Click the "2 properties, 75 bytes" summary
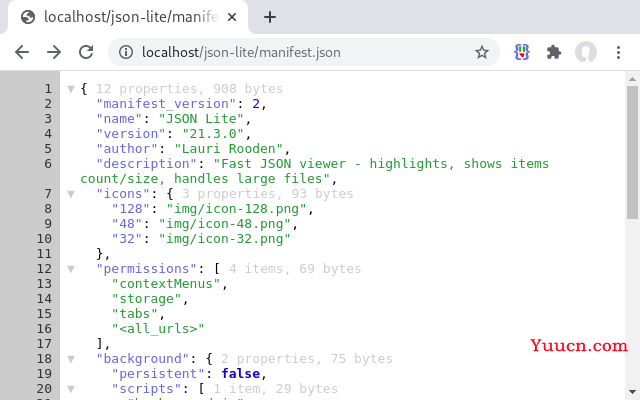This screenshot has width=640, height=400. (x=307, y=359)
